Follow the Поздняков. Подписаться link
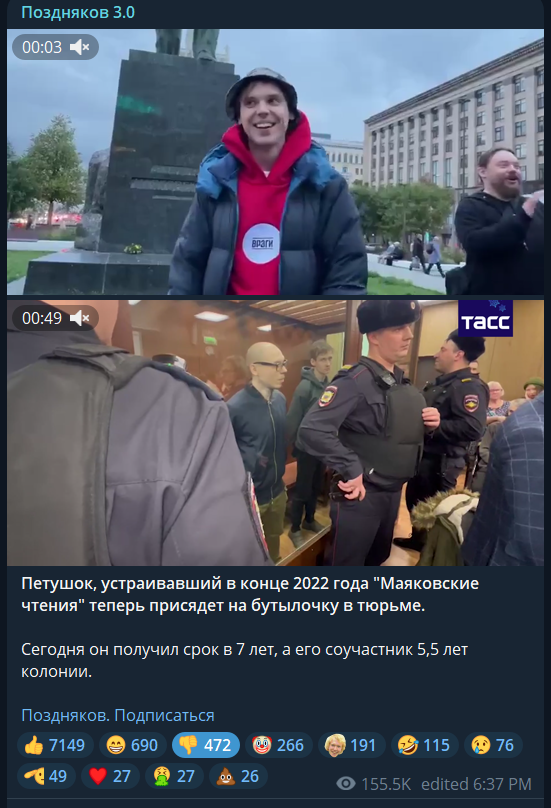The width and height of the screenshot is (551, 808). [118, 715]
